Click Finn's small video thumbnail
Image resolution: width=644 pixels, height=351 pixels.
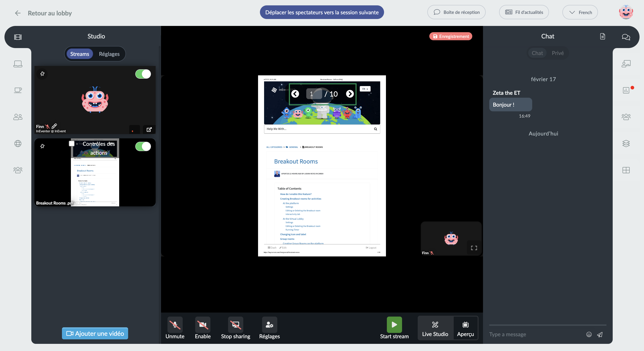coord(451,239)
